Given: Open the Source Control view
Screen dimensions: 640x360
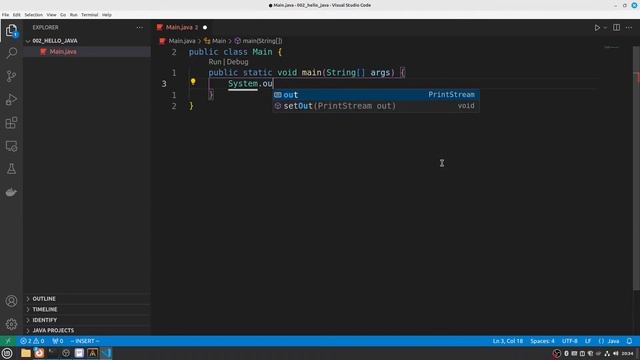Looking at the screenshot, I should tap(11, 76).
